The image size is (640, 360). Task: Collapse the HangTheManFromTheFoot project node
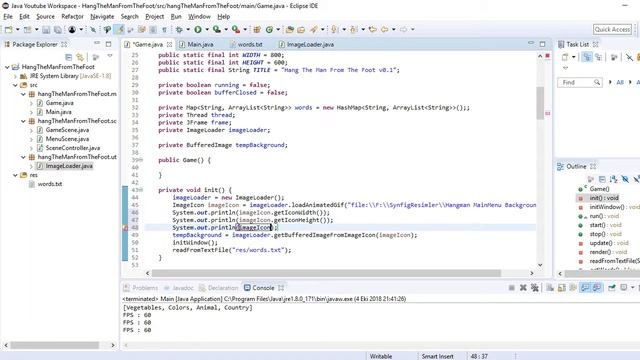[7, 67]
